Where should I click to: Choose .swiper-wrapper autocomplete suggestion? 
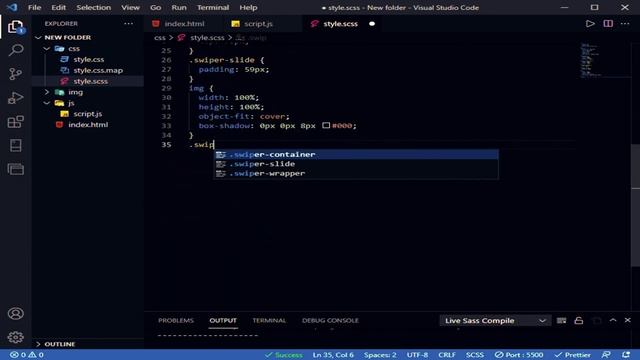point(356,173)
